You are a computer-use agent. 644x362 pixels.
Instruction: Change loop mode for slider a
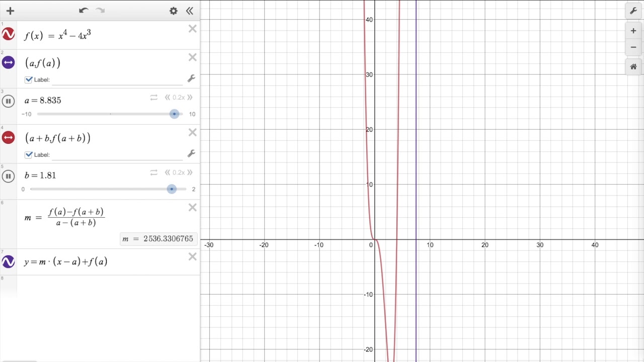coord(154,98)
